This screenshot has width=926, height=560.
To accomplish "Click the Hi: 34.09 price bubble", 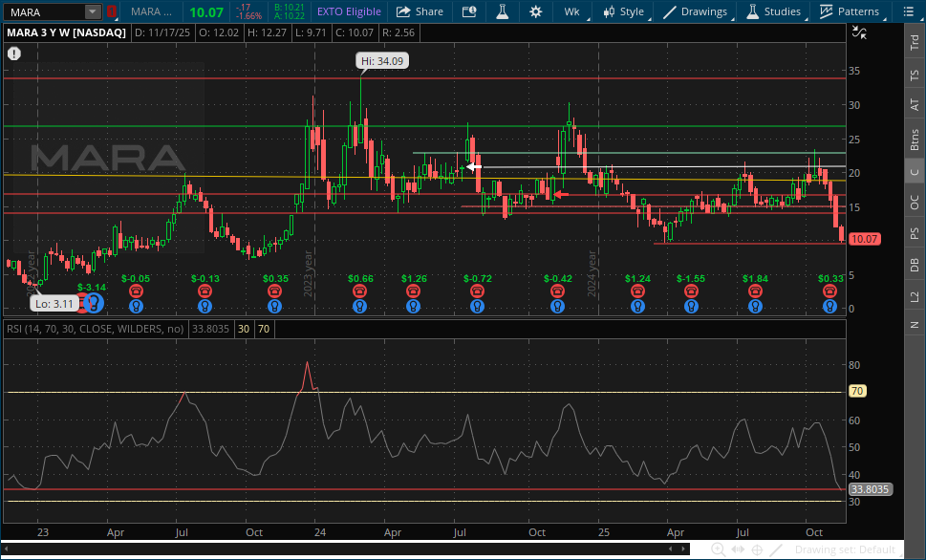I will point(382,61).
